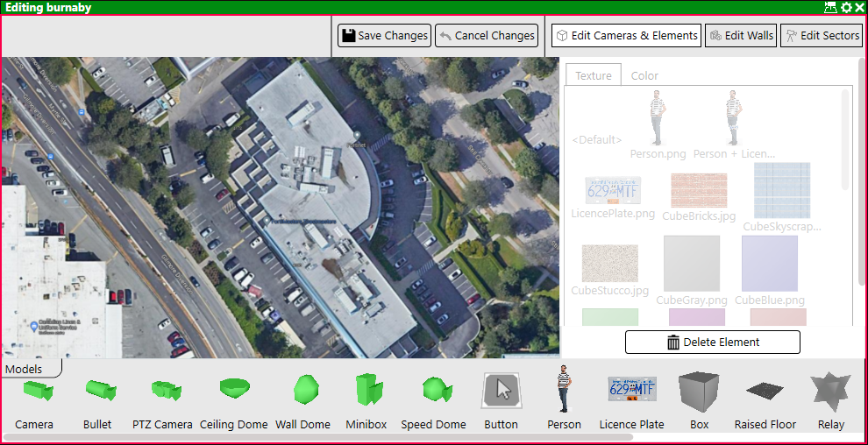Apply the CubeGray.png texture
This screenshot has width=868, height=445.
(x=692, y=271)
